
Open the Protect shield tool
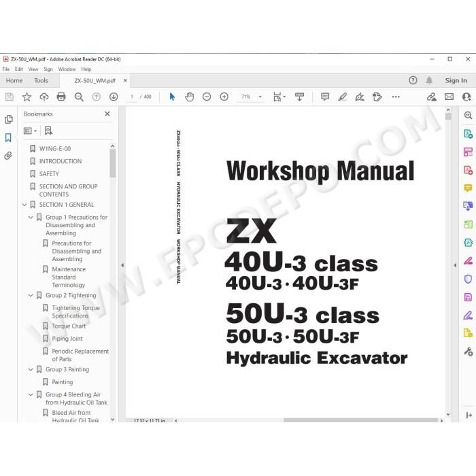pos(468,279)
